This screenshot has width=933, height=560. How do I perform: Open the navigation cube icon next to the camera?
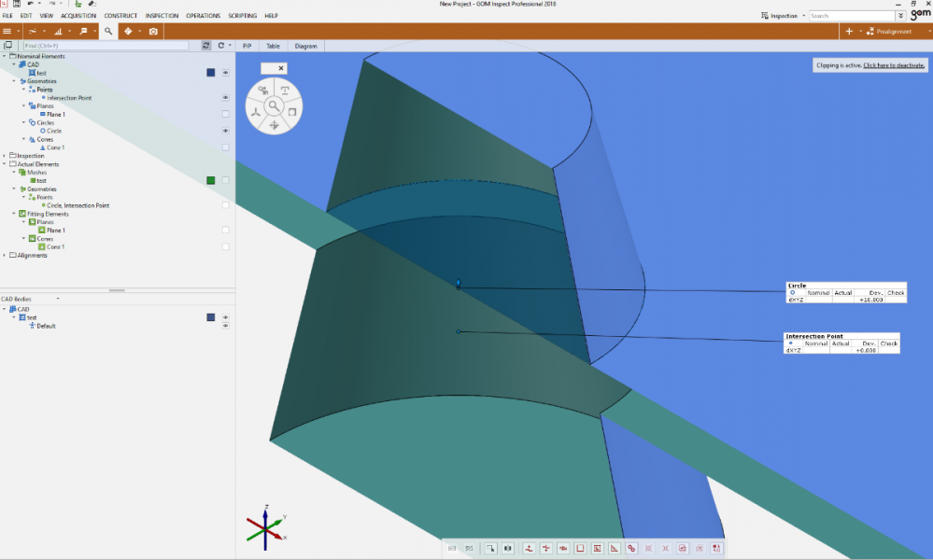(x=130, y=31)
